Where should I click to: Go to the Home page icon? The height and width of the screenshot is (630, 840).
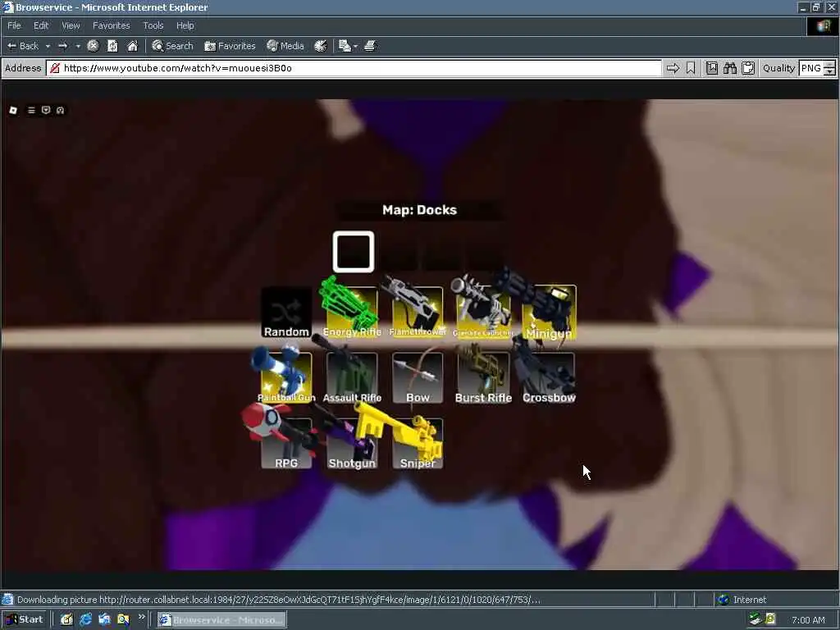tap(132, 46)
